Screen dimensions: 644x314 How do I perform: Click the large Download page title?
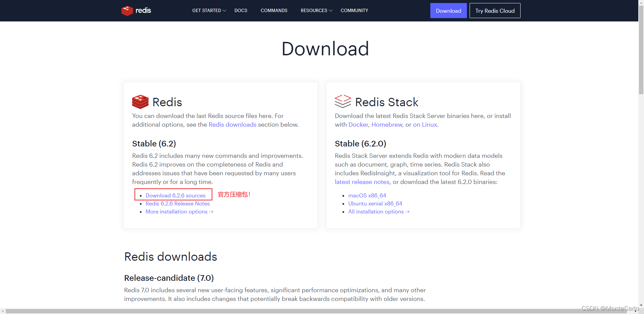point(325,49)
